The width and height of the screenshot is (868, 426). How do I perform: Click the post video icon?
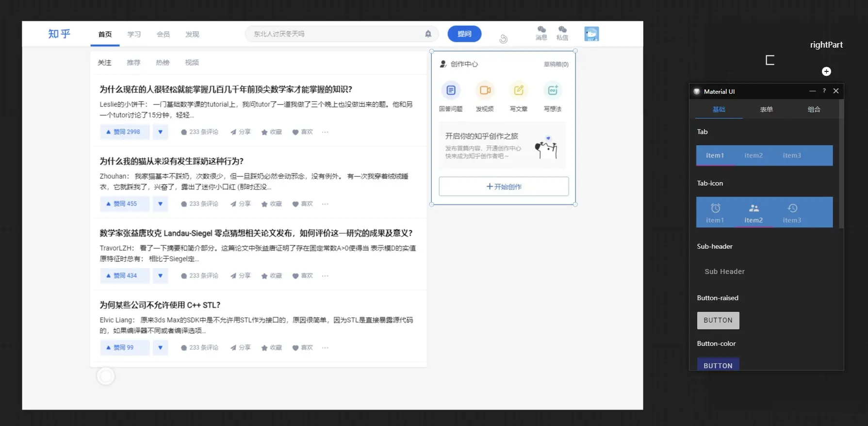[485, 90]
